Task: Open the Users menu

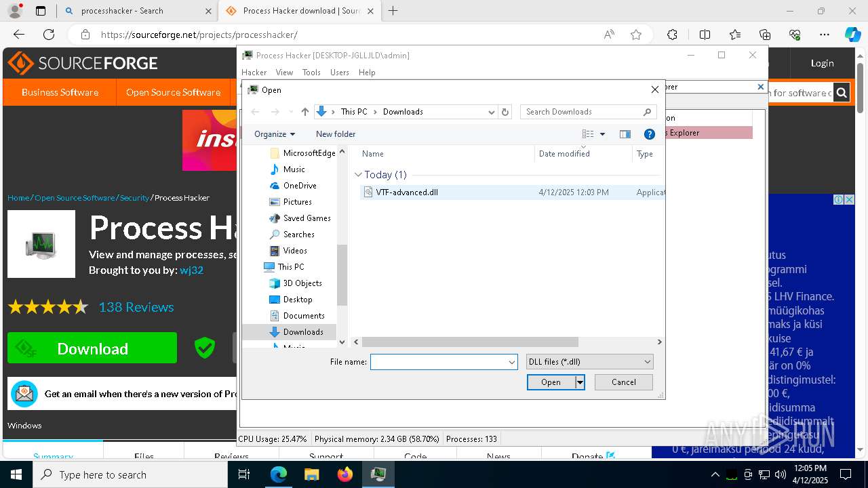Action: [x=340, y=73]
